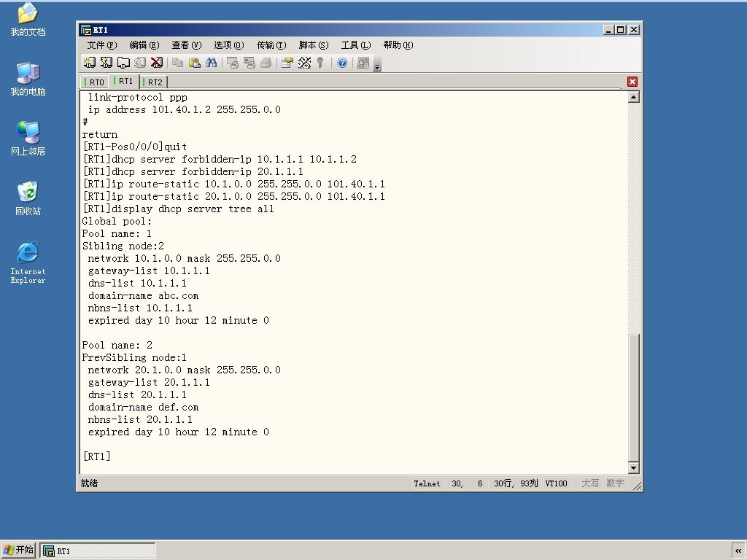
Task: Click the VT100 status bar entry
Action: coord(556,483)
